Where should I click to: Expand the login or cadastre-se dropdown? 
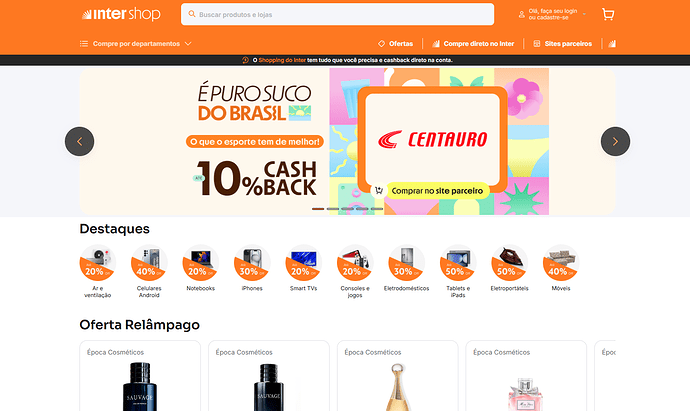pyautogui.click(x=552, y=15)
